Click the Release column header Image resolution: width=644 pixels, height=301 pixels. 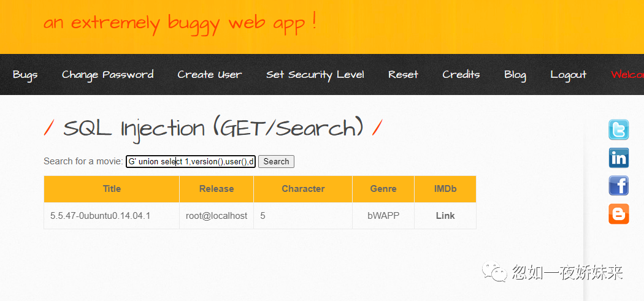pos(217,189)
